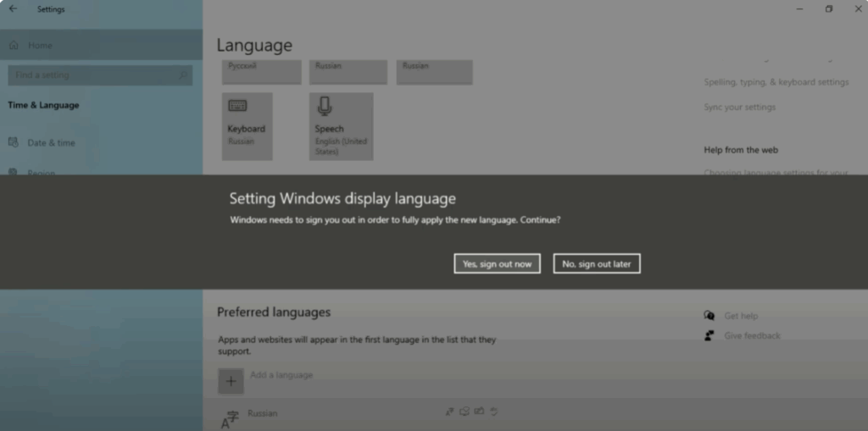Minimize the Settings window
This screenshot has height=431, width=868.
pos(800,8)
